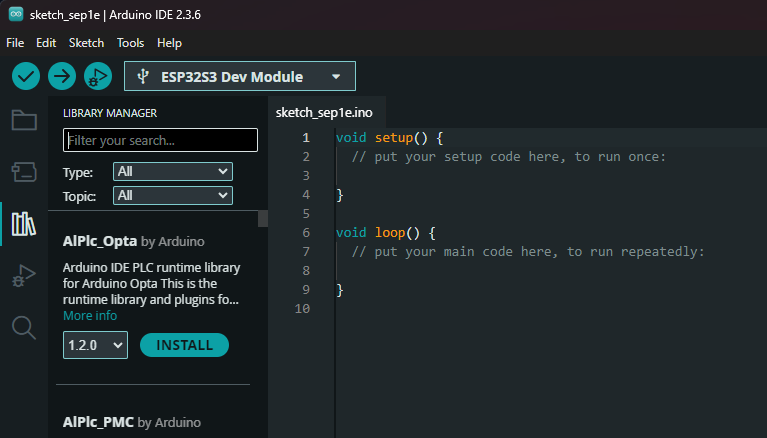The width and height of the screenshot is (767, 438).
Task: Click line number 1 in the gutter
Action: click(x=306, y=138)
